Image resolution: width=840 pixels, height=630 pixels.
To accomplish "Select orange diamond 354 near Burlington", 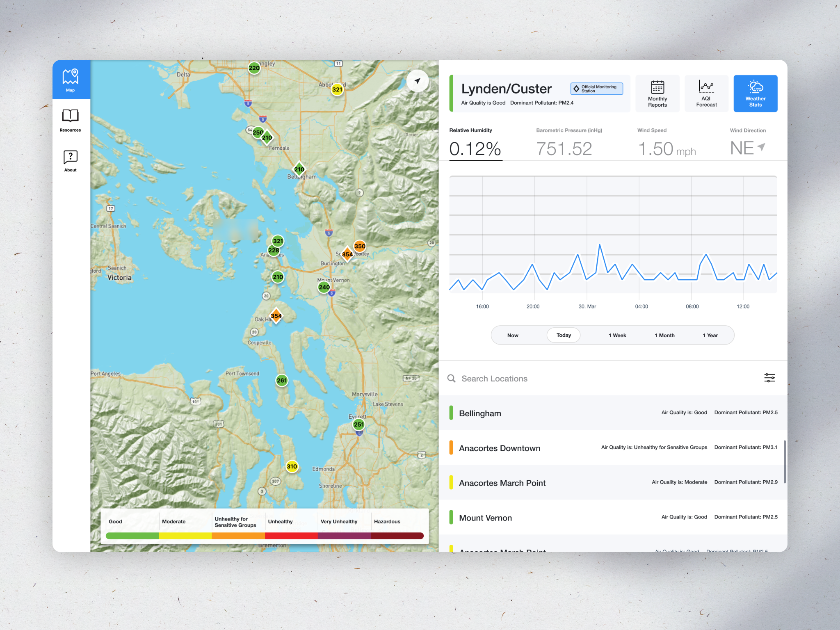I will point(347,254).
